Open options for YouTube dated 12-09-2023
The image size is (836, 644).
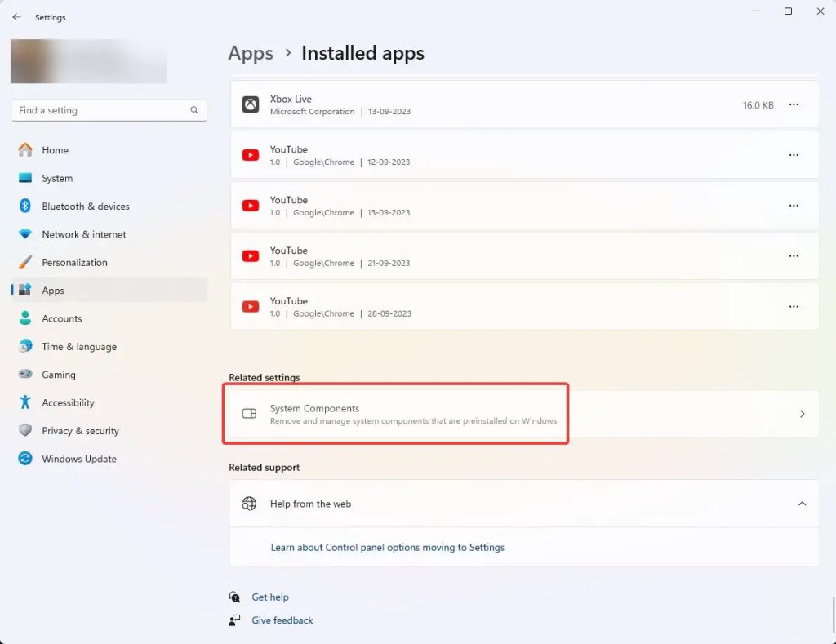(x=794, y=156)
